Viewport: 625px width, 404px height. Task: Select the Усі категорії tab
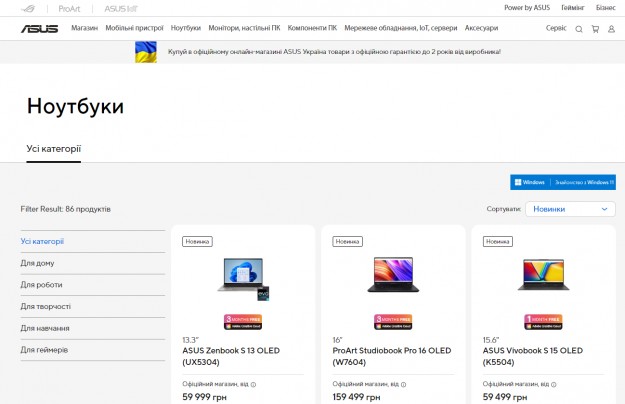(x=53, y=149)
